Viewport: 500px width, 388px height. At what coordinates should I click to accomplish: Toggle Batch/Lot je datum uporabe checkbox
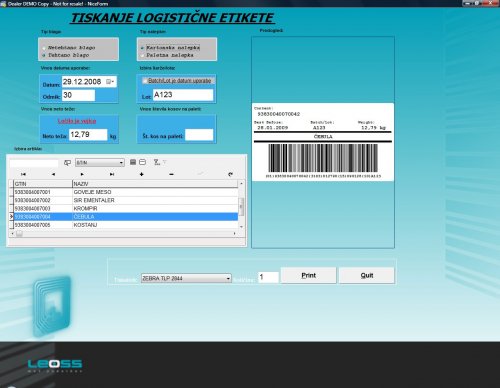(x=145, y=81)
